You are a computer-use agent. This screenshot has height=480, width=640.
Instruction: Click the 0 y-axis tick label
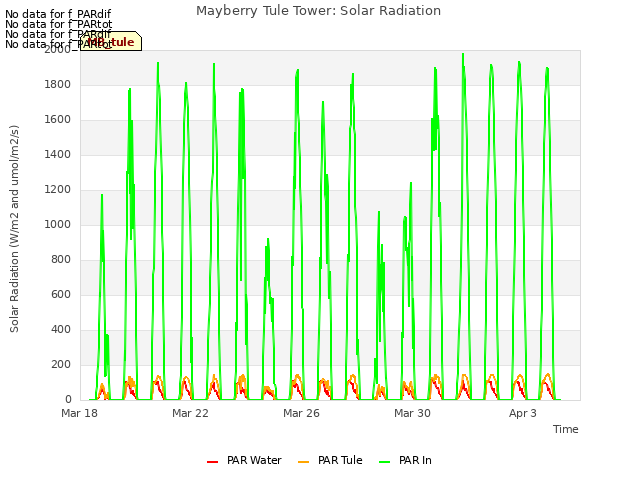click(x=68, y=400)
